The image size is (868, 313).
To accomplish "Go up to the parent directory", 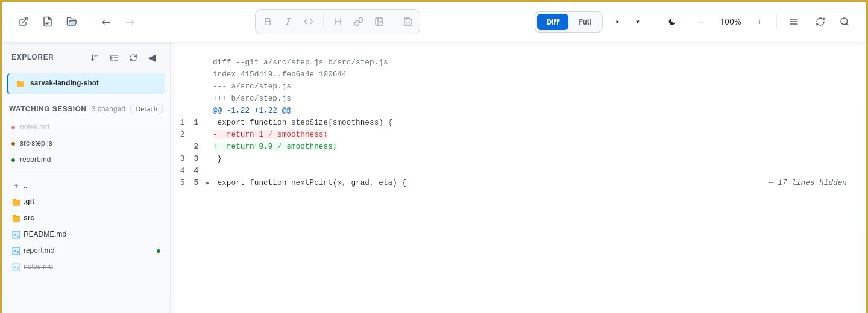I will click(x=86, y=186).
